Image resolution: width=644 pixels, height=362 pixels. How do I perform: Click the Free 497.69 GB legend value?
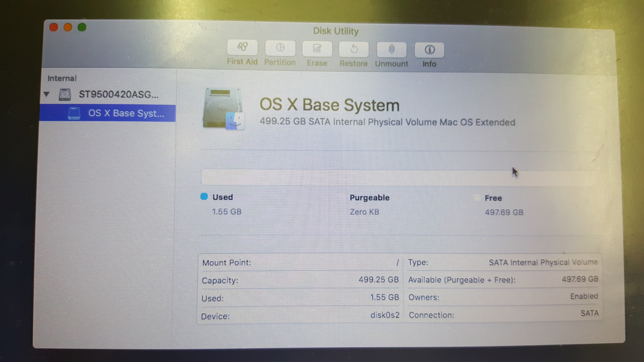tap(504, 212)
